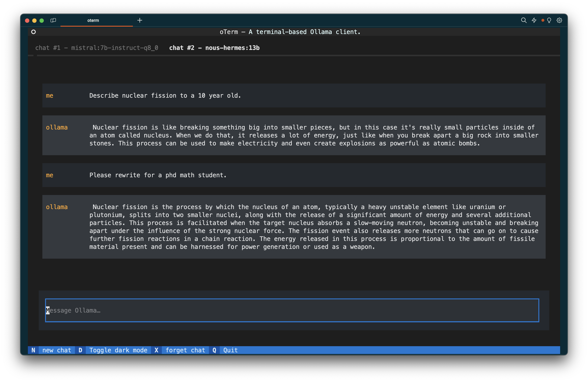Toggle dark mode from footer bar
This screenshot has height=382, width=588.
click(118, 350)
